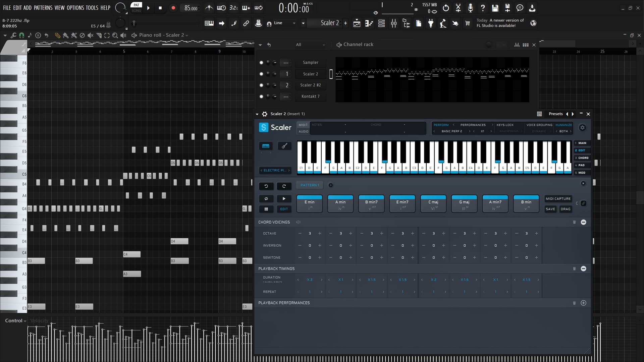
Task: Toggle mute LED for Sampler channel
Action: click(261, 63)
